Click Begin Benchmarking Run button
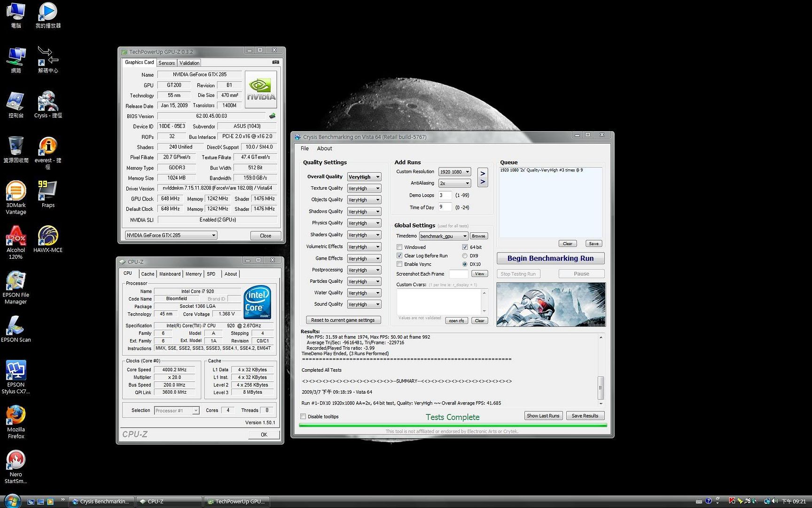The image size is (812, 508). tap(550, 258)
